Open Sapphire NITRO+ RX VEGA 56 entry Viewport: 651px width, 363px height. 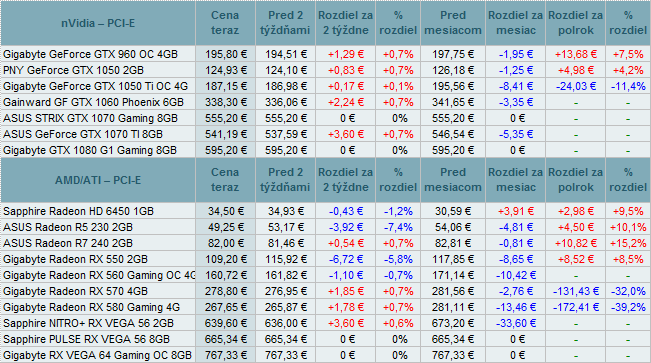tap(88, 323)
